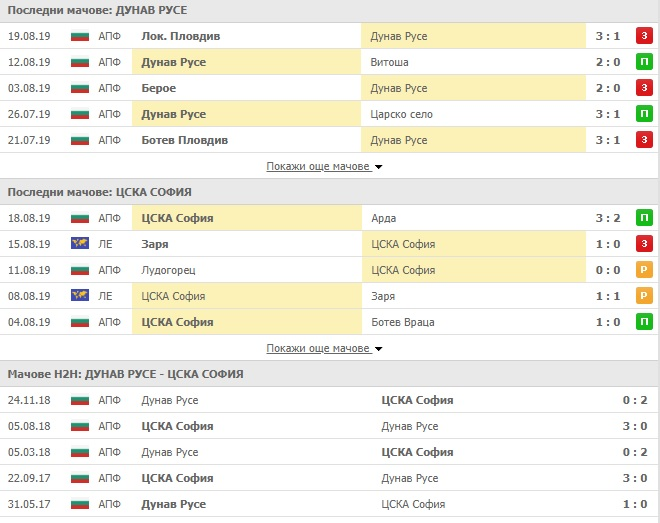The image size is (660, 523).
Task: Click the Bulgarian flag in the 18.08.19 row
Action: [x=80, y=218]
